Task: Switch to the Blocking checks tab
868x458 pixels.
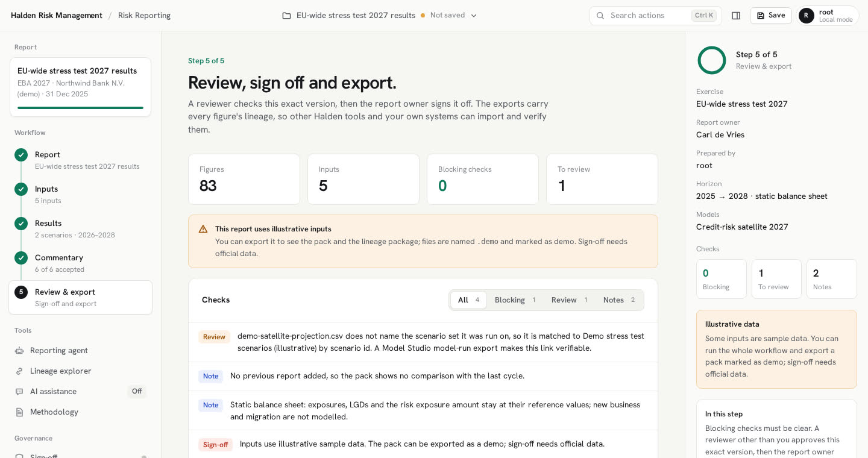Action: pos(515,300)
